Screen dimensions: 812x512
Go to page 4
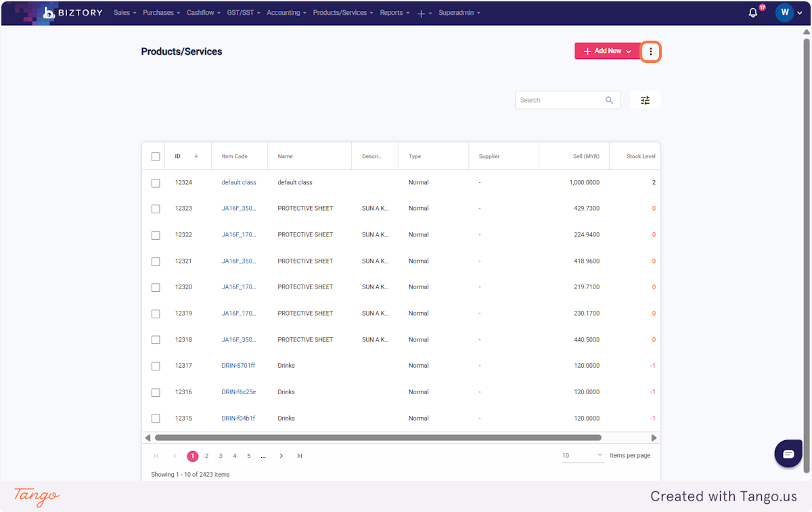(235, 456)
